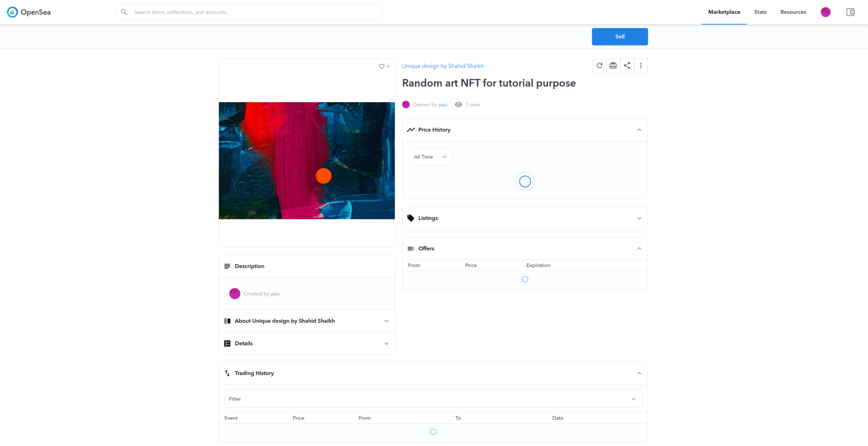Expand the Details section chevron
Viewport: 868px width, 446px height.
387,344
